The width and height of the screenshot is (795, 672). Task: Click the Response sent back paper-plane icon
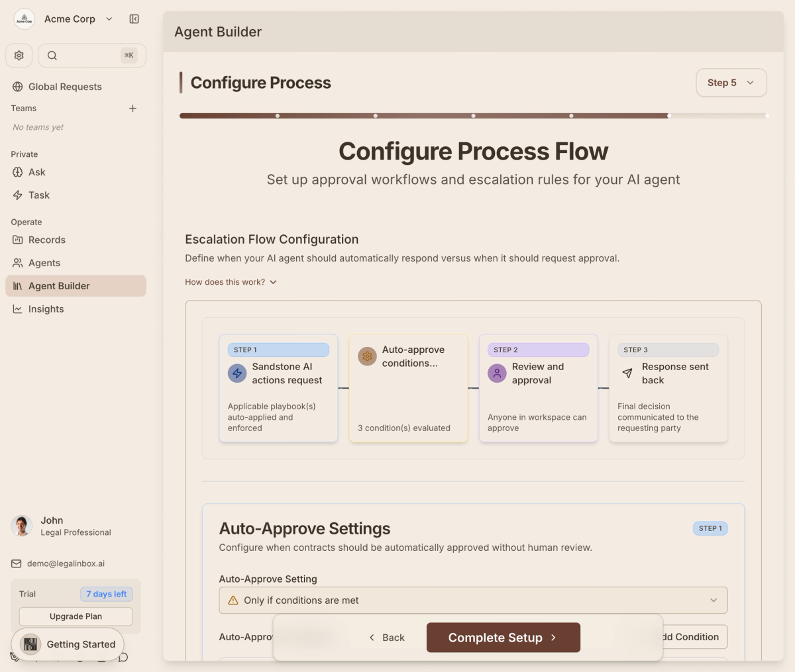pyautogui.click(x=627, y=373)
